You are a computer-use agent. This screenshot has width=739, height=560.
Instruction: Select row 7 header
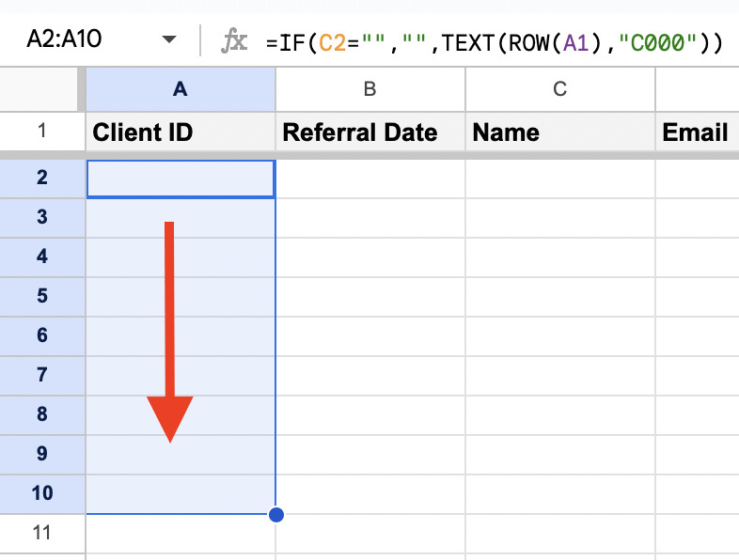(42, 376)
